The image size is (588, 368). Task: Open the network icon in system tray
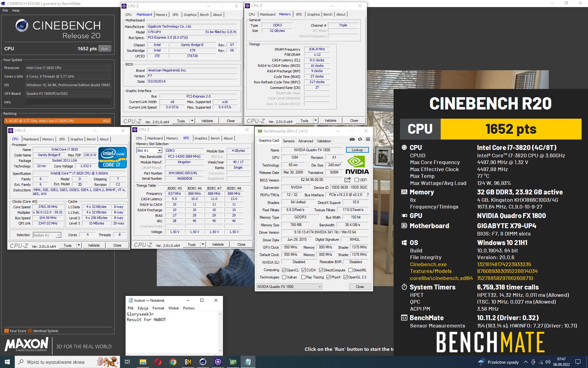point(541,362)
